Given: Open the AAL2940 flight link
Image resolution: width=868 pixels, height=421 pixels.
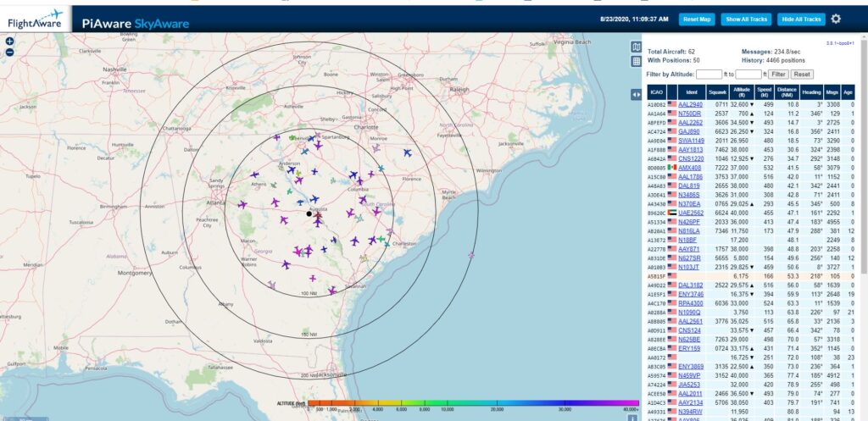Looking at the screenshot, I should tap(690, 104).
